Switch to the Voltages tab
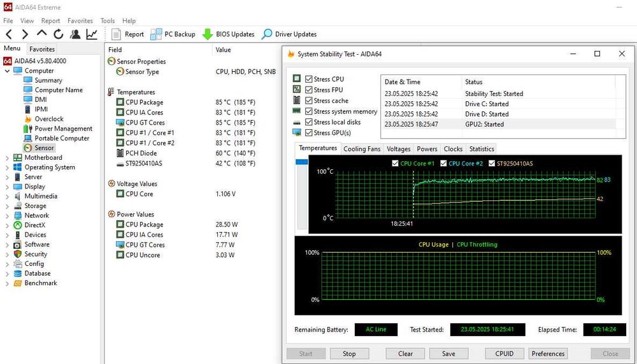The width and height of the screenshot is (637, 364). [x=399, y=149]
